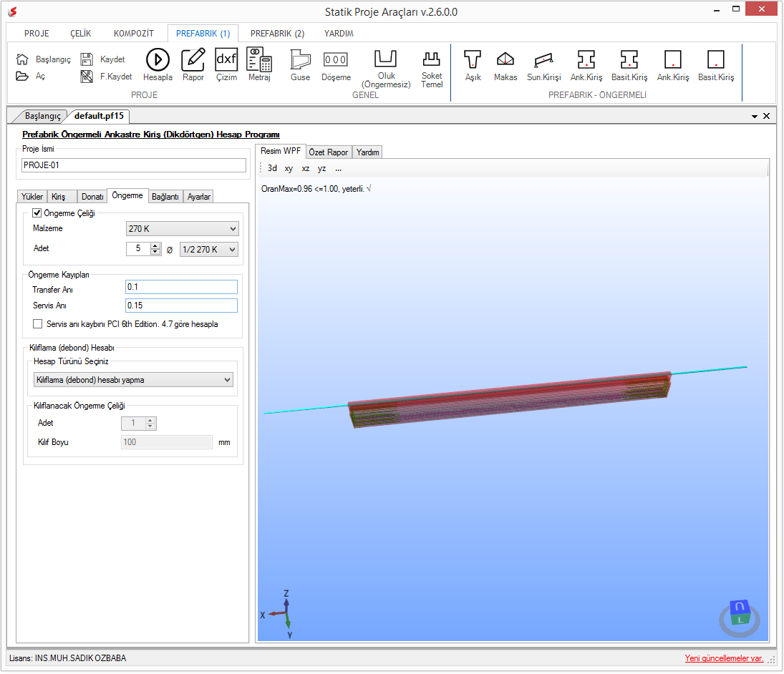Set the viewport to 3d view
The height and width of the screenshot is (674, 784).
[272, 168]
